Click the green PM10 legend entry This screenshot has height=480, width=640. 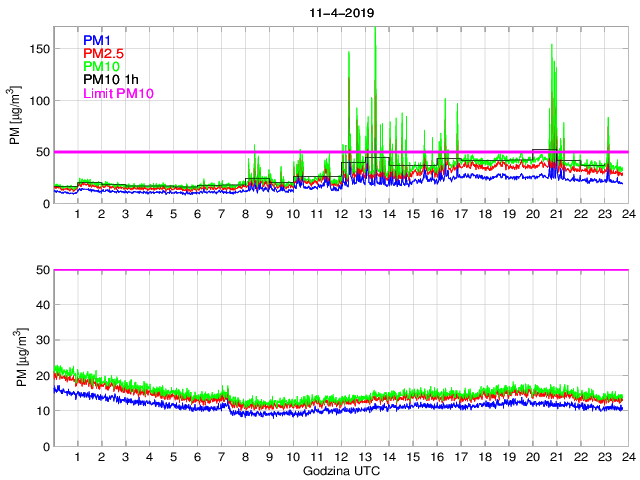click(x=102, y=67)
